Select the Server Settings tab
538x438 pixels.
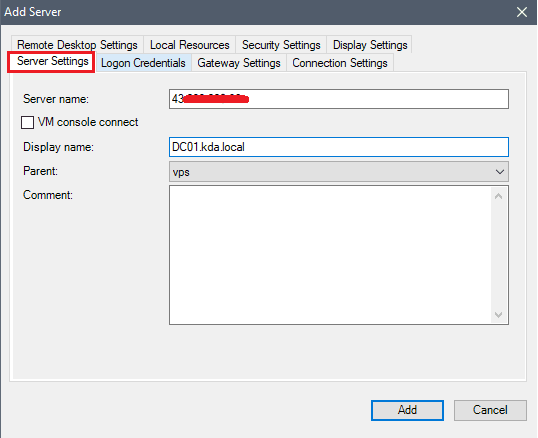[x=52, y=62]
